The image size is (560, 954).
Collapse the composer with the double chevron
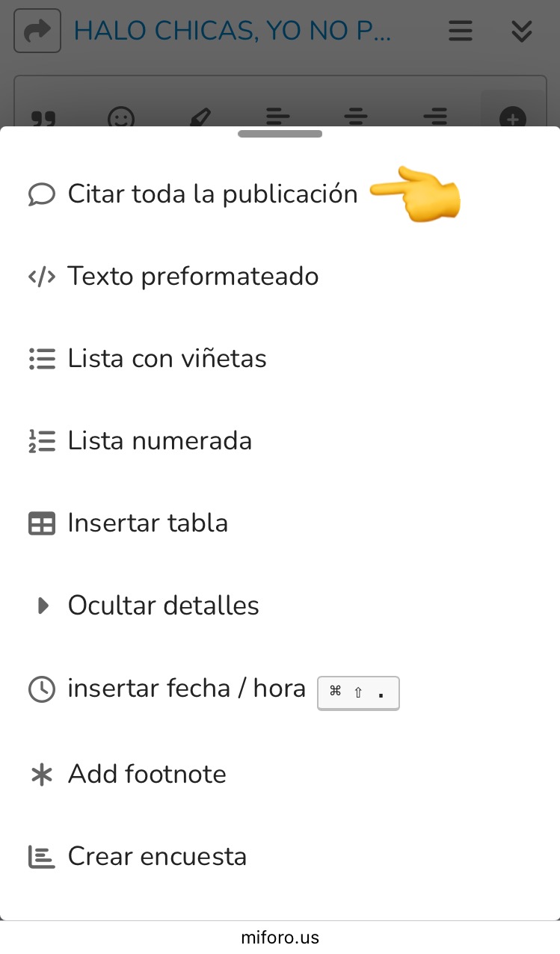pos(521,31)
